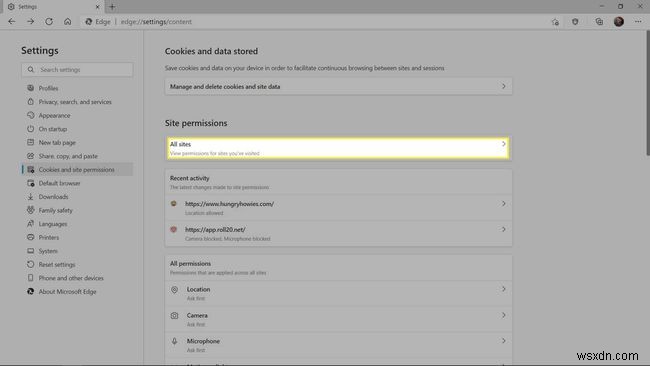
Task: Click the tracking prevention shield icon
Action: click(575, 22)
